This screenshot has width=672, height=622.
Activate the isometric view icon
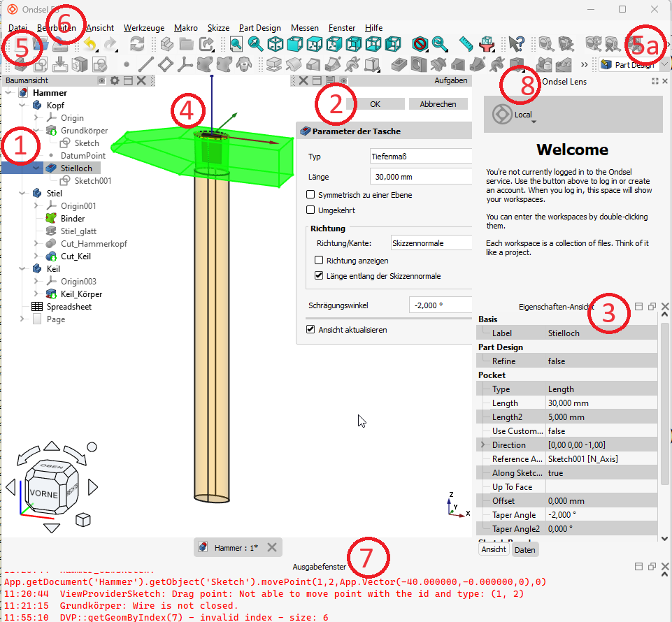(277, 43)
